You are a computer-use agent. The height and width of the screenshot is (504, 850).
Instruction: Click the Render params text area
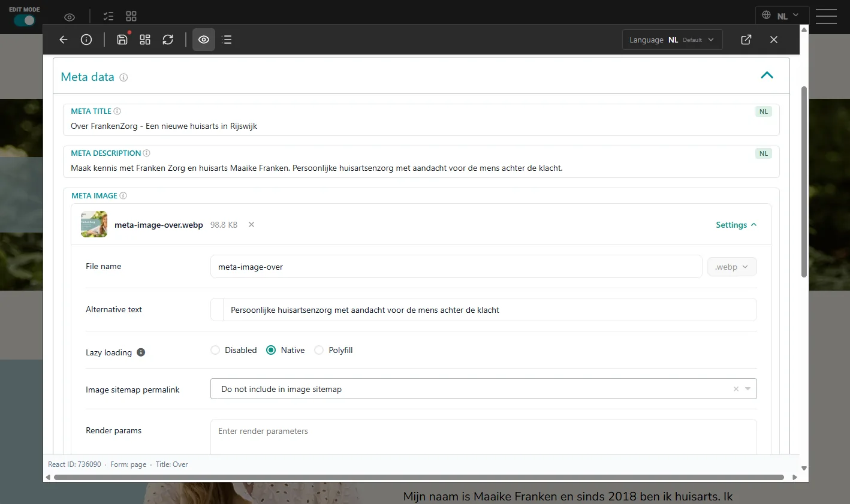[x=484, y=437]
